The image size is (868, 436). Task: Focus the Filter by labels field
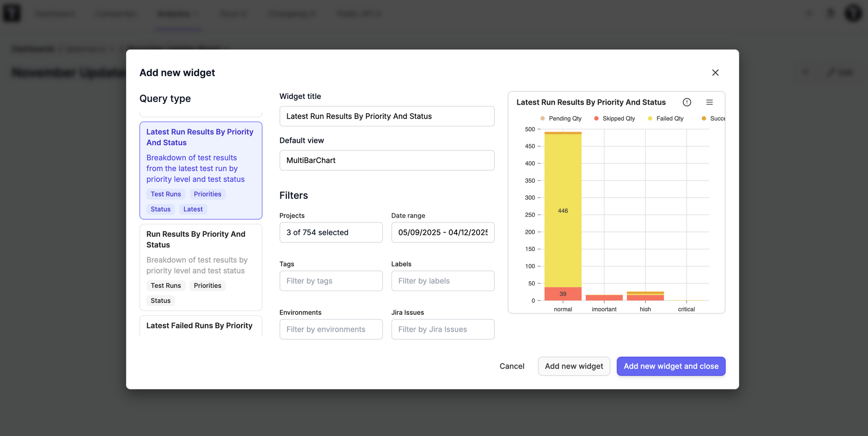tap(443, 281)
